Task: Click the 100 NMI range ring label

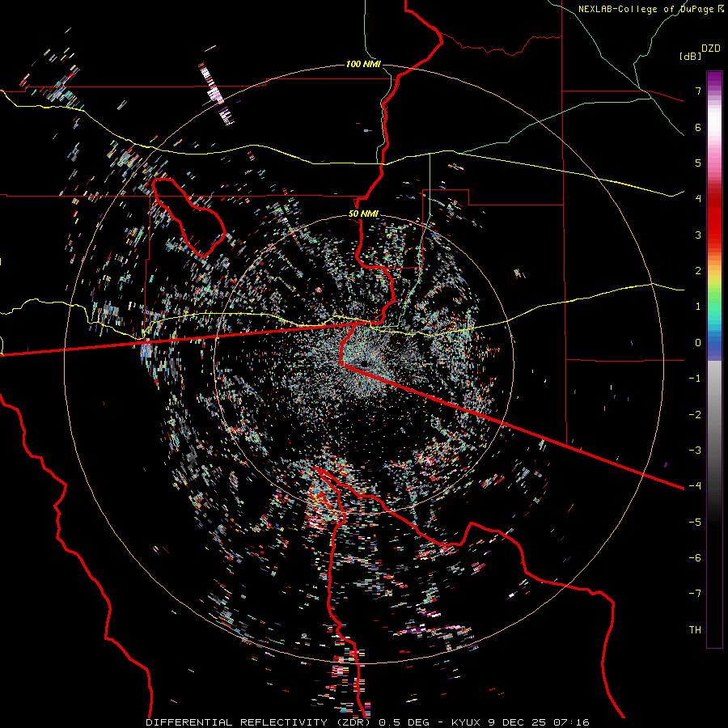Action: 363,64
